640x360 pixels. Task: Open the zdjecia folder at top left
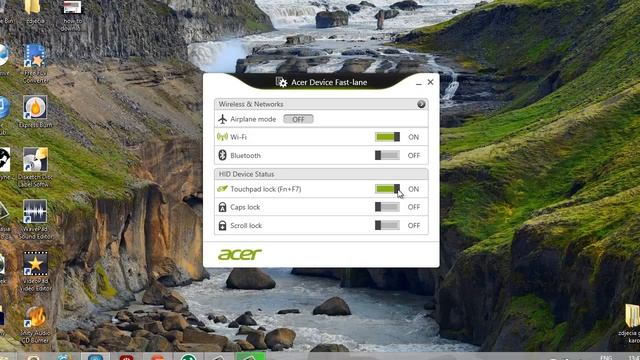(x=34, y=11)
